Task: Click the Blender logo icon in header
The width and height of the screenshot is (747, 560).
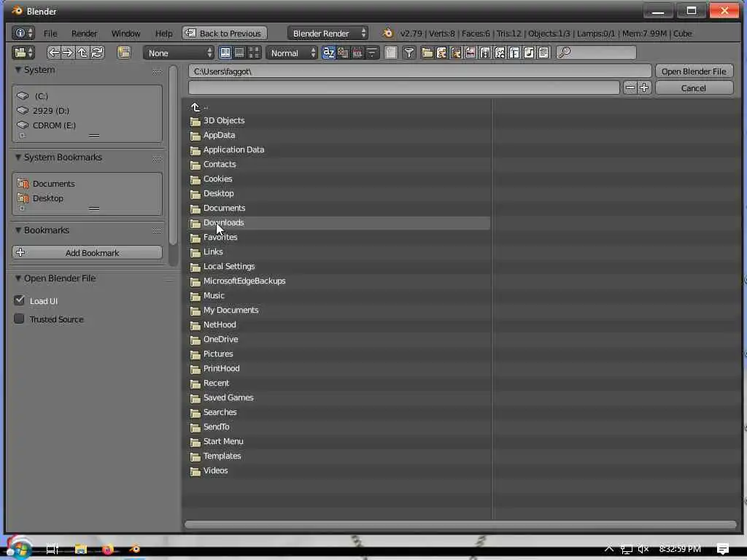Action: pos(388,34)
